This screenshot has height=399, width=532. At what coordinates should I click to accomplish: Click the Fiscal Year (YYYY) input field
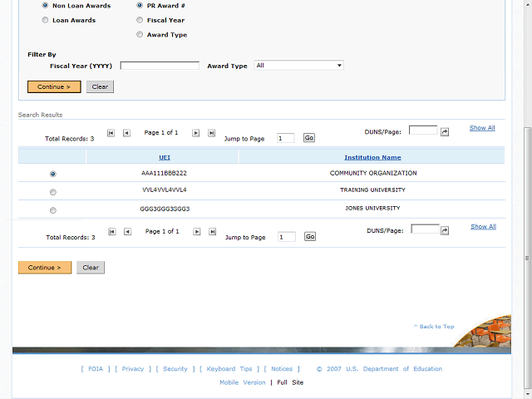[x=160, y=66]
